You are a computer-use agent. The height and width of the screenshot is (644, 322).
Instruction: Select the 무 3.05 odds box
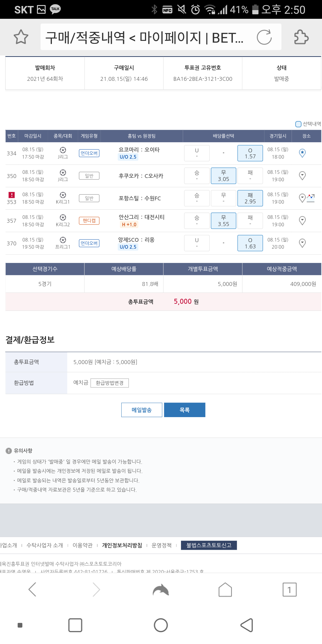[223, 176]
